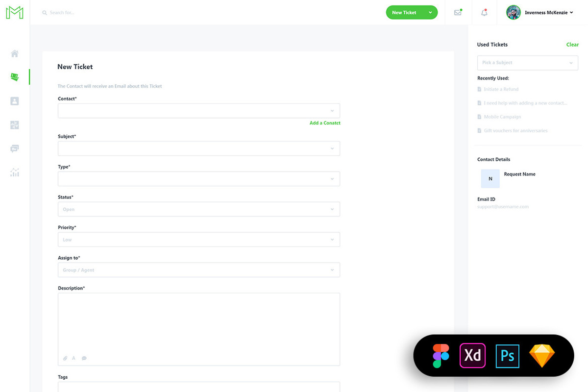Expand the Priority dropdown showing Low
This screenshot has width=588, height=392.
pyautogui.click(x=198, y=239)
